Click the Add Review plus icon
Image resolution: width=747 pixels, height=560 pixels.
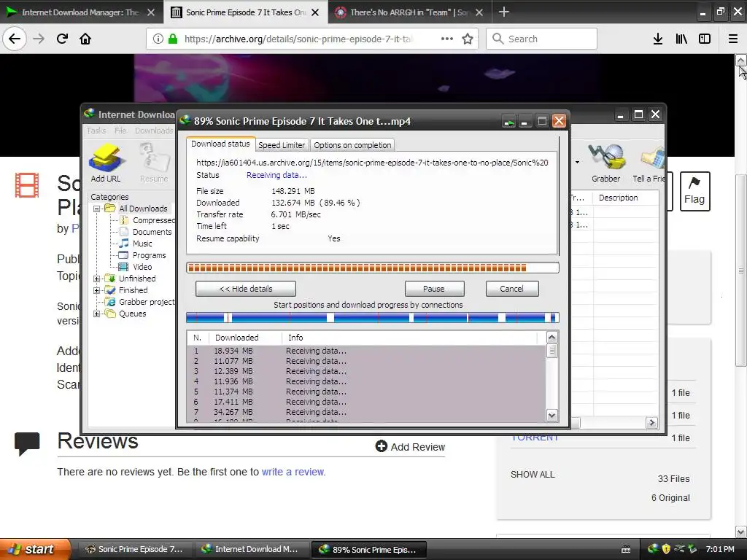(381, 446)
